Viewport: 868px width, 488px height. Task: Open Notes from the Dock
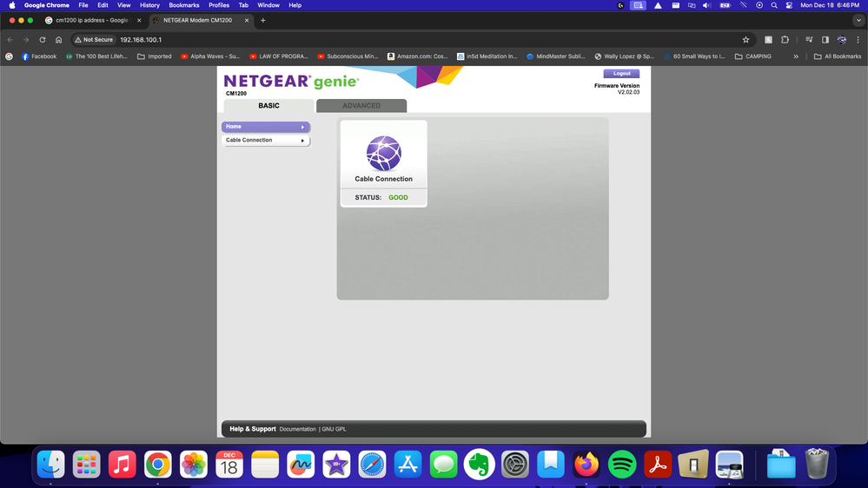(265, 465)
